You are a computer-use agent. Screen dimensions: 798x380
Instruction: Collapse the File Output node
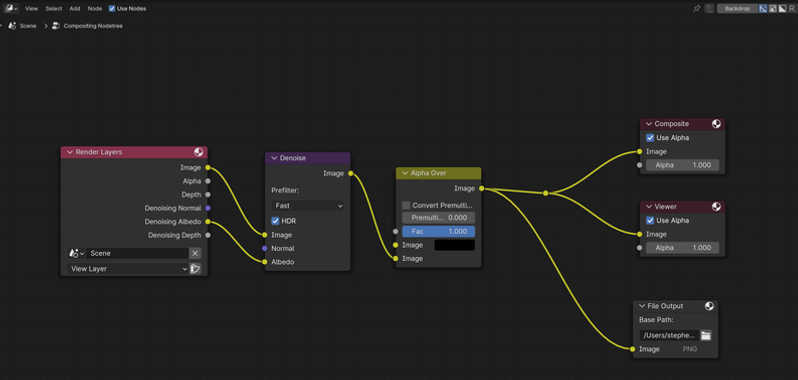pos(642,306)
